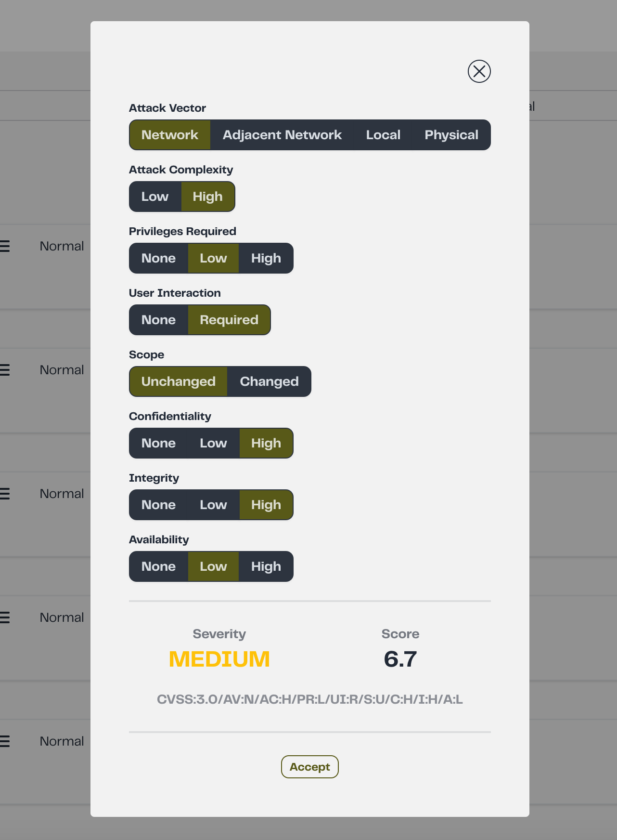This screenshot has width=617, height=840.
Task: Set Integrity to None
Action: pos(158,505)
